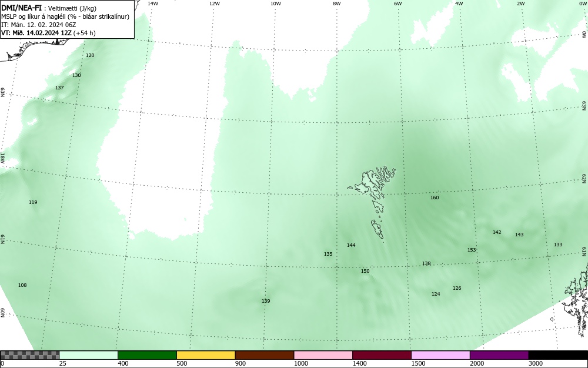Click the legend value 1000
The width and height of the screenshot is (588, 368).
tap(300, 363)
